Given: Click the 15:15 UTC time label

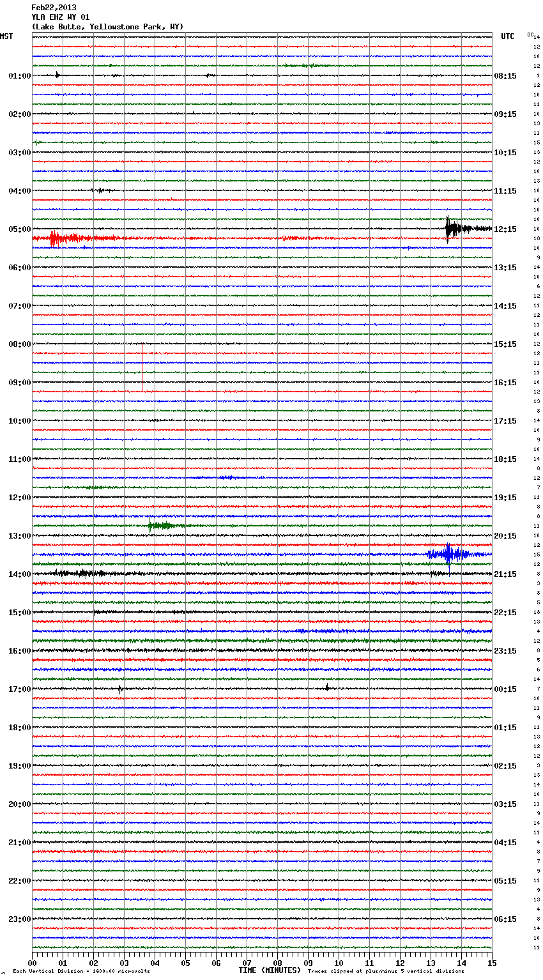Looking at the screenshot, I should coord(505,344).
